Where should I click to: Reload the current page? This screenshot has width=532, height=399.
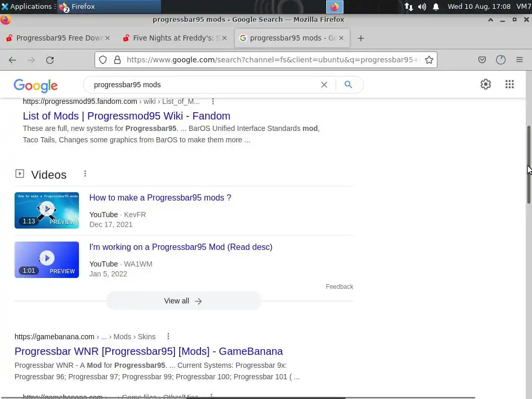50,60
